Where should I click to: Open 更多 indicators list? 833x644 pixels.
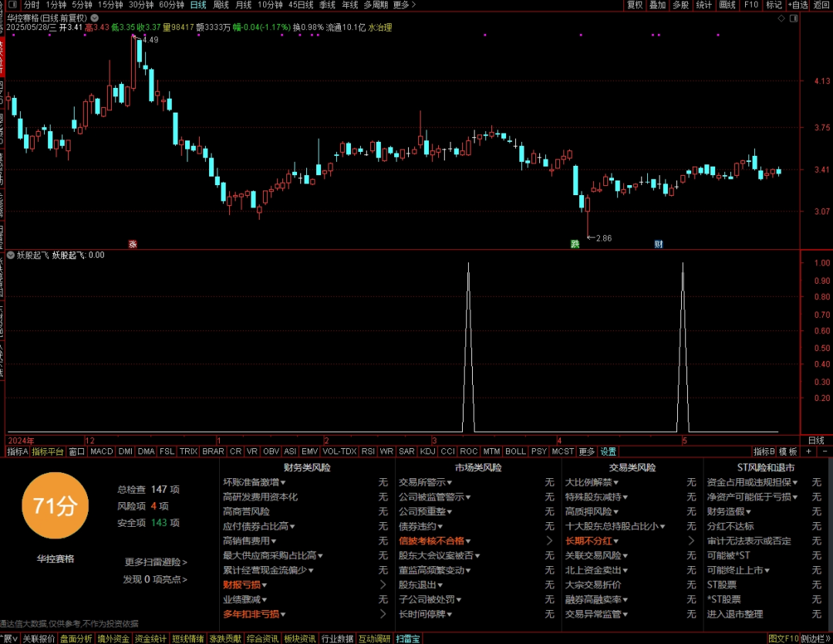(x=586, y=451)
